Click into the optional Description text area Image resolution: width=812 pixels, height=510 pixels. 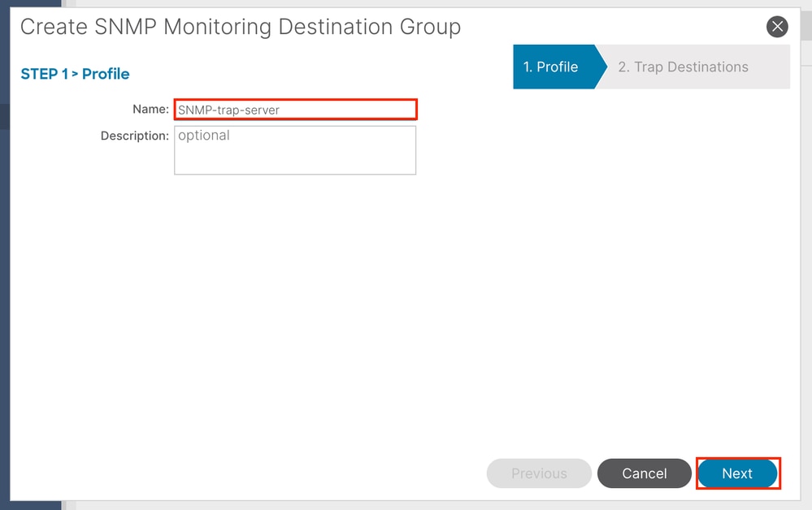[x=295, y=150]
